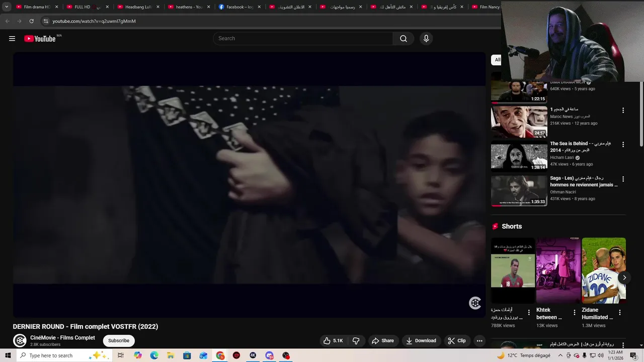This screenshot has height=362, width=644.
Task: Close the Facebook tab
Action: click(259, 7)
